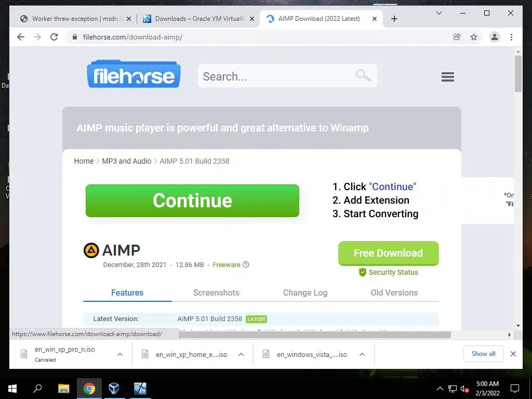Open the Chrome tab search chevron

click(438, 13)
